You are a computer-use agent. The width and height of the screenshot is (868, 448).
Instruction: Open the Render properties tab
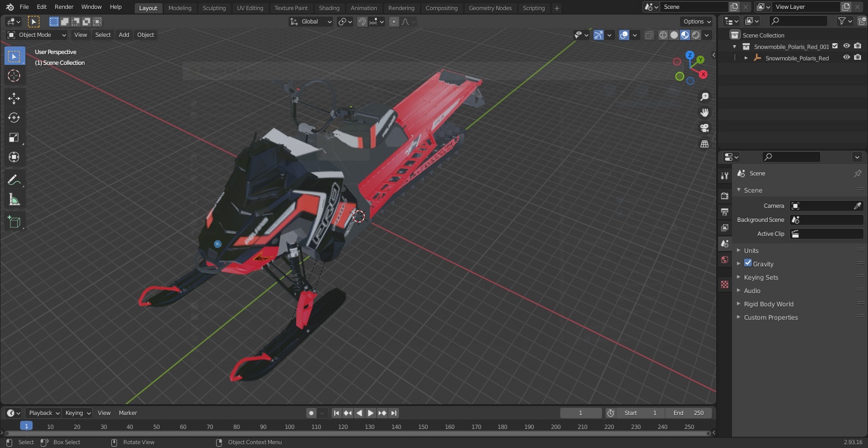pos(724,196)
